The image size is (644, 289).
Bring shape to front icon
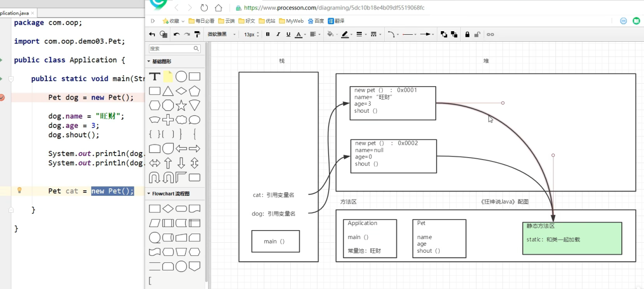[444, 34]
